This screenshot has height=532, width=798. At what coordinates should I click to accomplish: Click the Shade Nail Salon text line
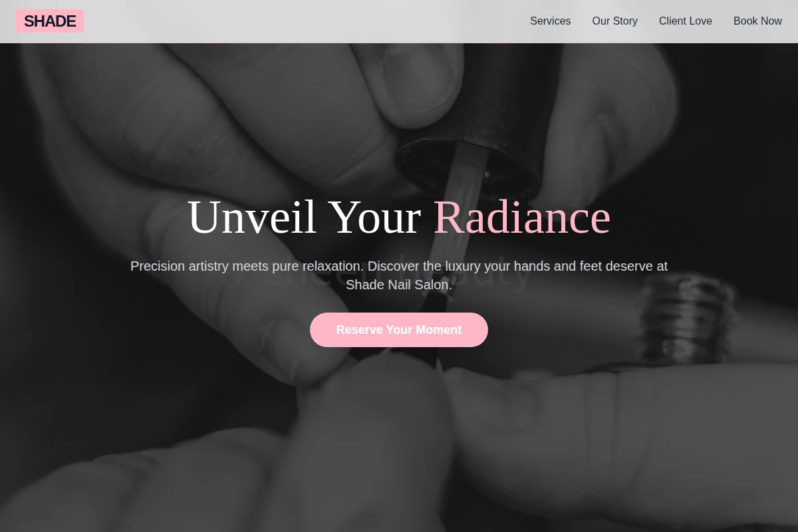click(399, 285)
